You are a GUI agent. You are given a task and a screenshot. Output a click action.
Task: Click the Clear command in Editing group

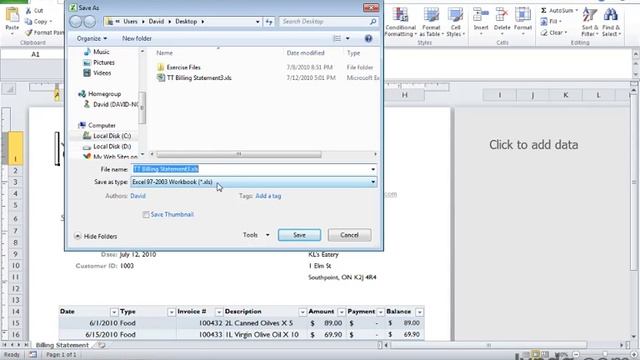[x=553, y=32]
